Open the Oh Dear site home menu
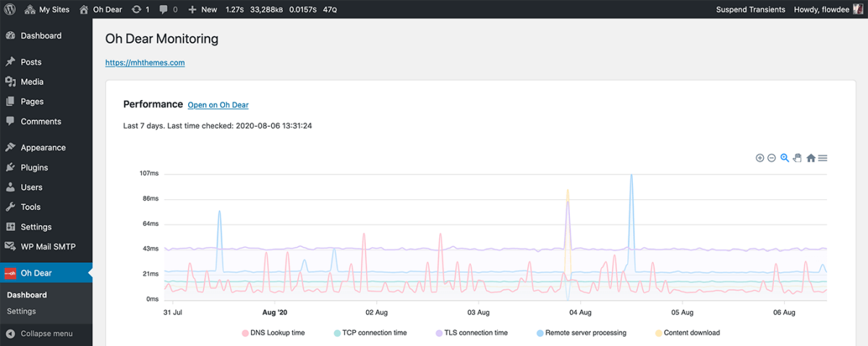 pyautogui.click(x=101, y=9)
